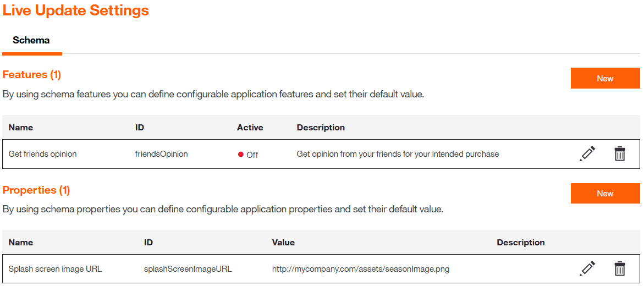The width and height of the screenshot is (644, 291).
Task: Click the Properties (1) section heading
Action: [x=36, y=190]
